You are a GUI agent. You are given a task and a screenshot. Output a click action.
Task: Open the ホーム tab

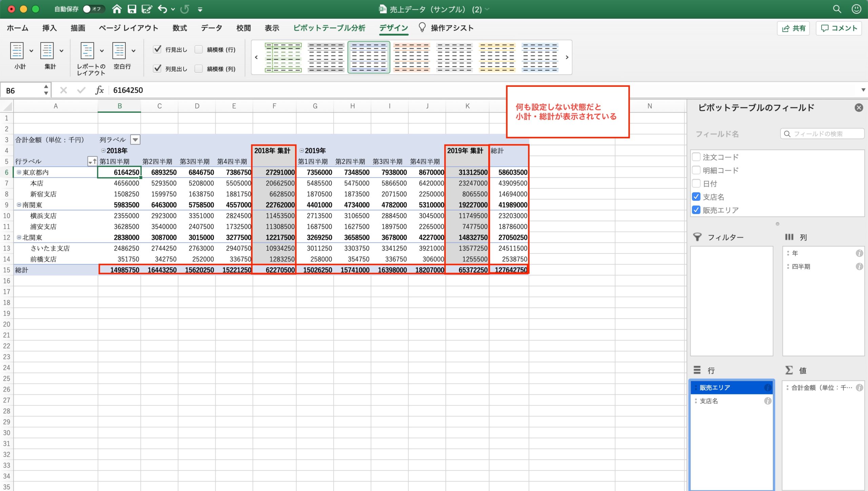pos(18,28)
